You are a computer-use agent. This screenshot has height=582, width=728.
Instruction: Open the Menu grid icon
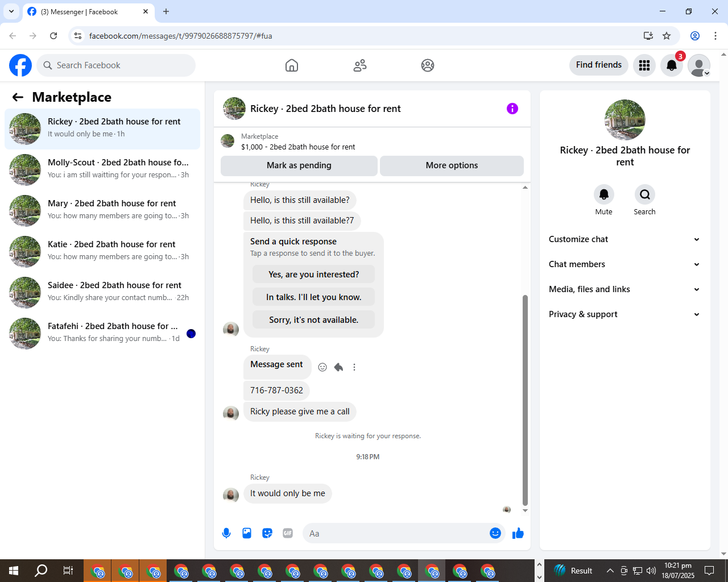tap(644, 65)
